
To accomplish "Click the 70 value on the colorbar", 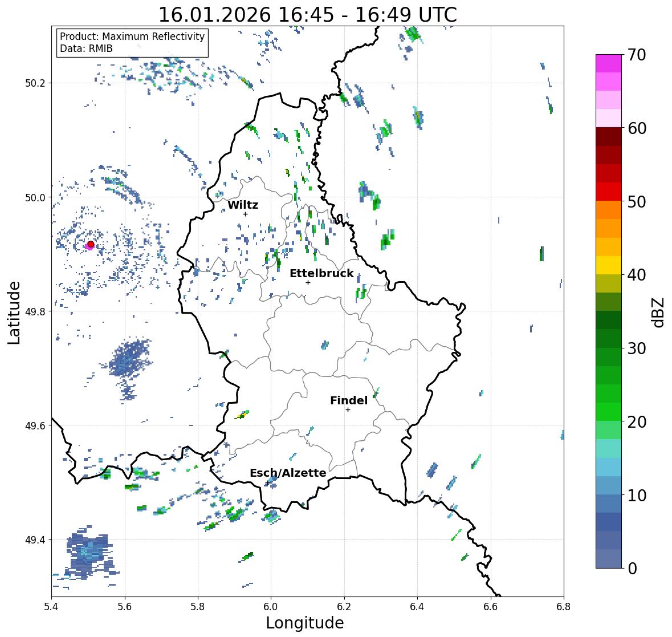I will pyautogui.click(x=637, y=55).
